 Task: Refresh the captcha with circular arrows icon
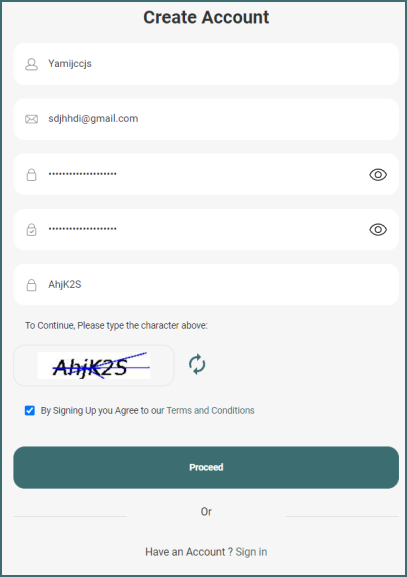pyautogui.click(x=197, y=364)
